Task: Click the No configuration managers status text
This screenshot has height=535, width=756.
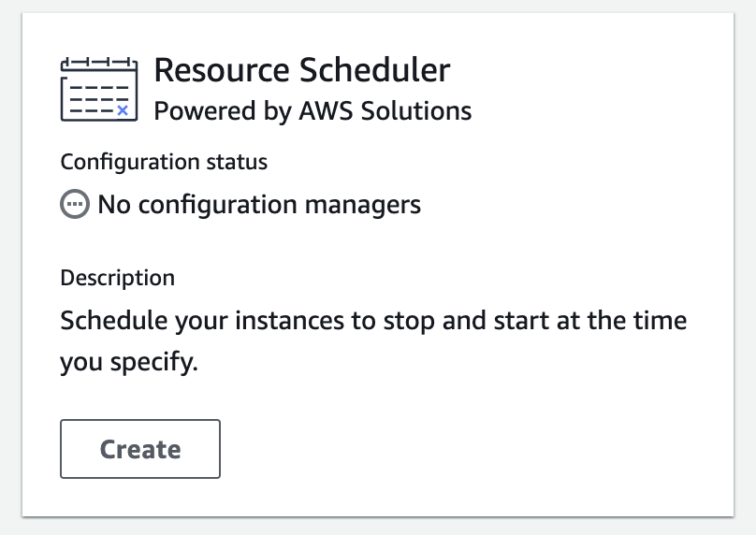Action: [x=259, y=204]
